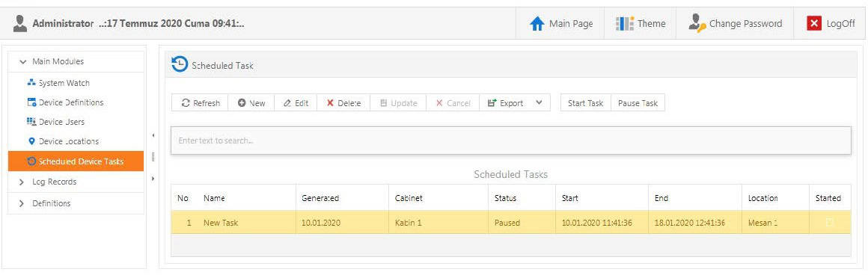868x278 pixels.
Task: Click the 'Kabin 1' cabinet cell
Action: click(x=438, y=223)
